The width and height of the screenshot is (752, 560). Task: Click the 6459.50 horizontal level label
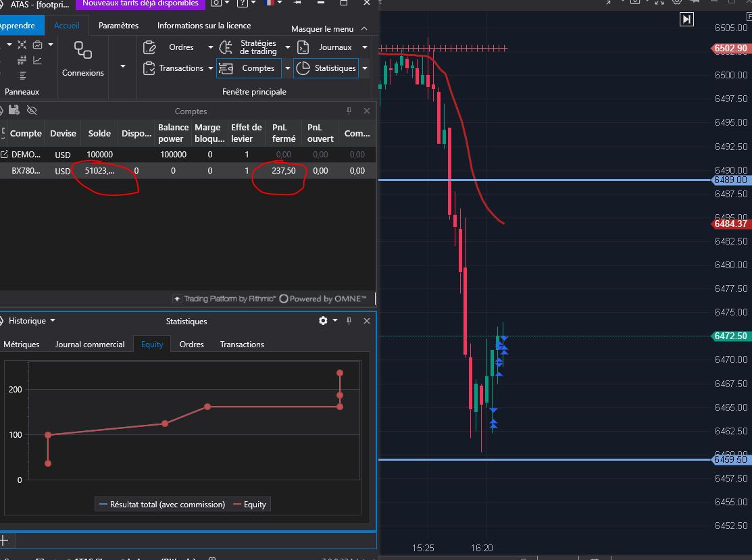click(730, 459)
